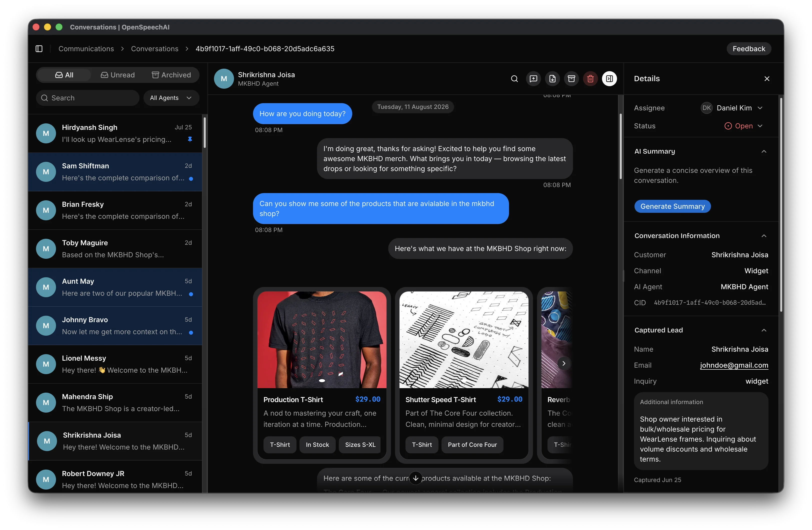Click the conversation ID breadcrumb
The width and height of the screenshot is (812, 530).
[265, 49]
